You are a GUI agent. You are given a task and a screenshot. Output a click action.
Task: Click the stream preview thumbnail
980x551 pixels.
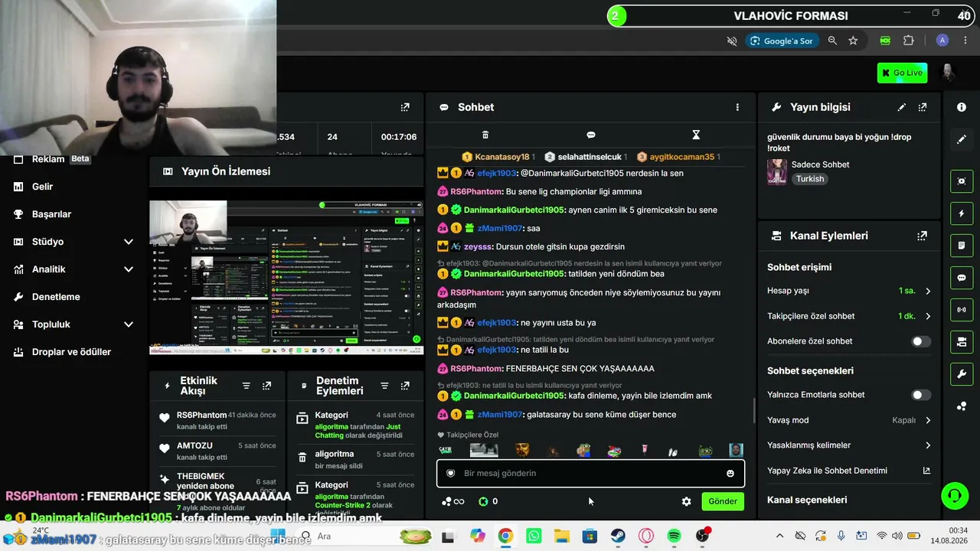286,277
